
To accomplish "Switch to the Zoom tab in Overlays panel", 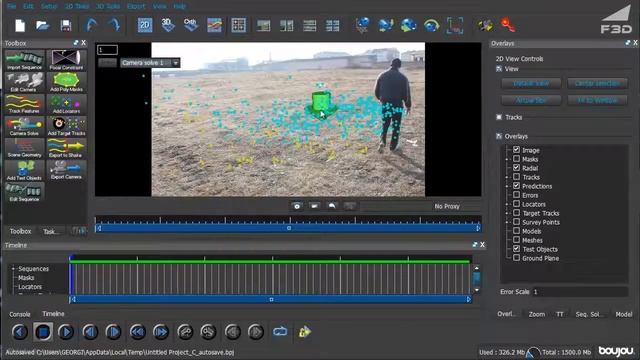I will [537, 314].
